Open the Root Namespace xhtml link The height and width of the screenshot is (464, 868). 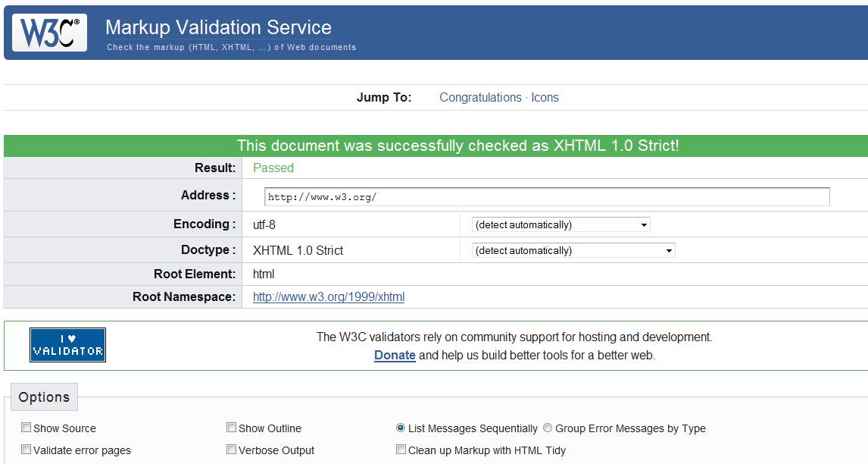(329, 297)
